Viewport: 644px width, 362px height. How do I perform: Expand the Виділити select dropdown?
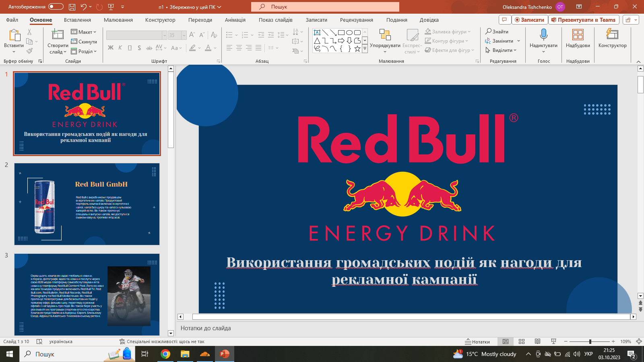501,50
